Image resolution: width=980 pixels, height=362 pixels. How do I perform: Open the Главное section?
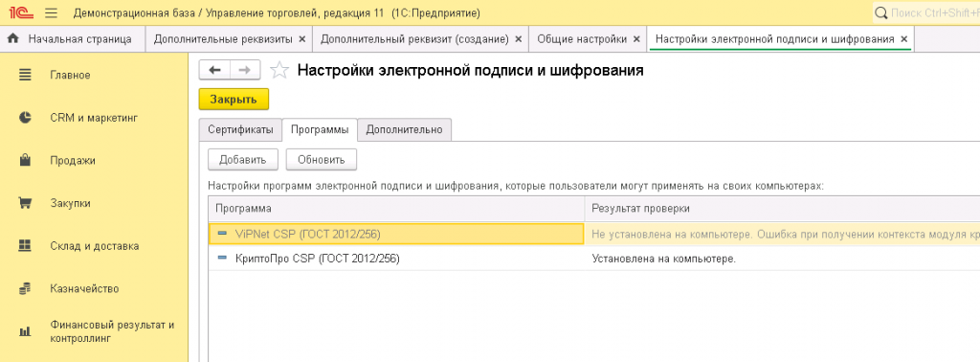click(70, 75)
